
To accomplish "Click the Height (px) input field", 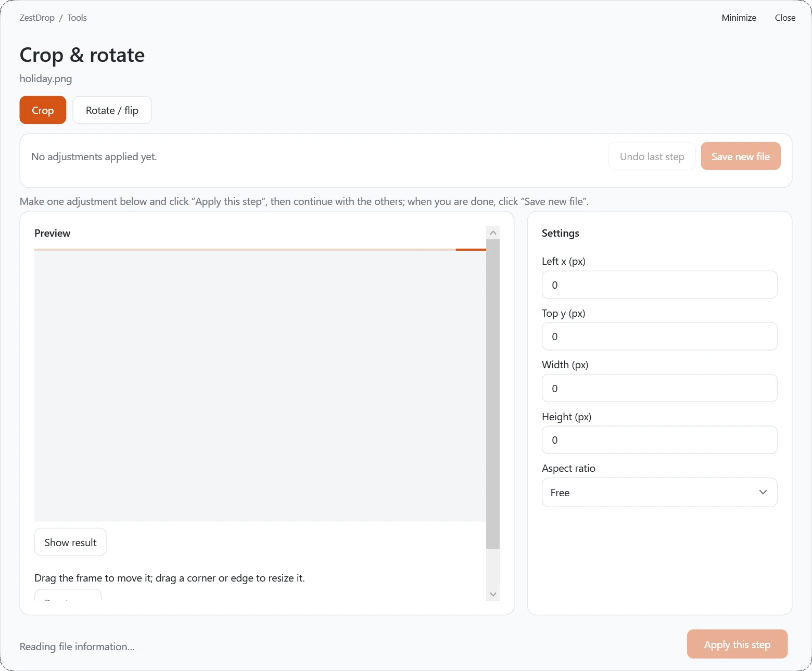I will pyautogui.click(x=659, y=440).
